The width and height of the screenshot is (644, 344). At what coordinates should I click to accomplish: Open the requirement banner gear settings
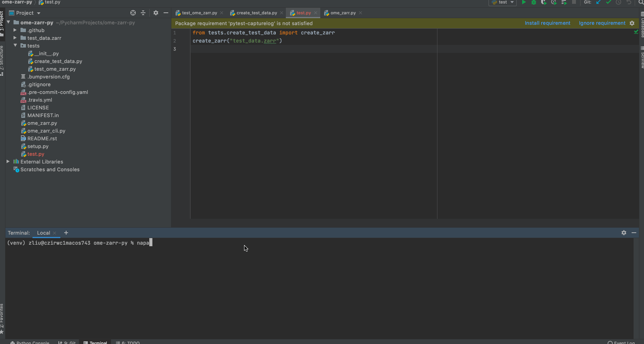click(632, 23)
